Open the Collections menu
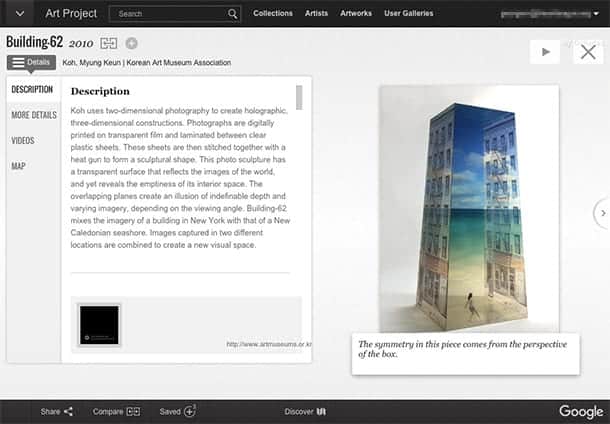 pos(273,13)
